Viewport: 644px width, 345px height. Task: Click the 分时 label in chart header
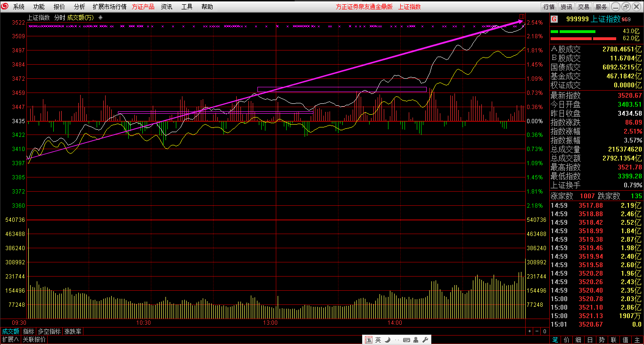coord(59,17)
